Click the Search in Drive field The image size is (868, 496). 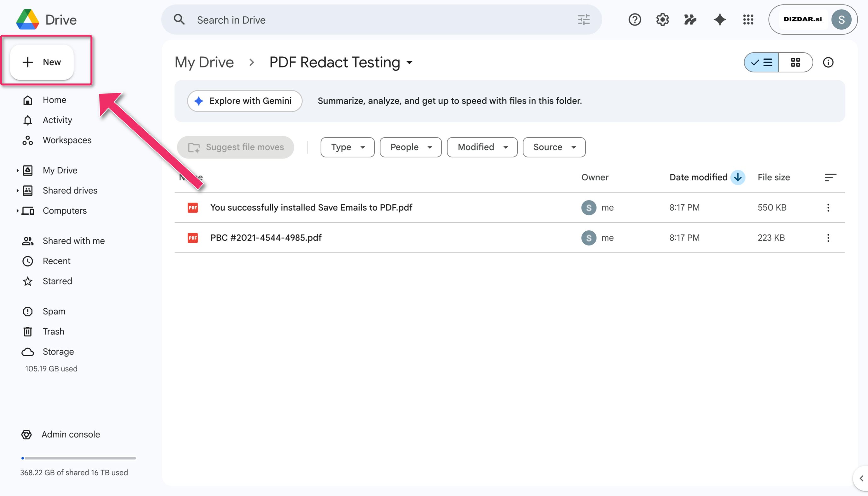(375, 20)
